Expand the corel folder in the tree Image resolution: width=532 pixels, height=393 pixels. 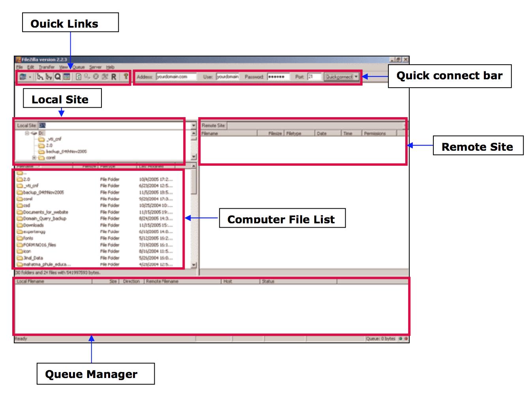tap(34, 158)
